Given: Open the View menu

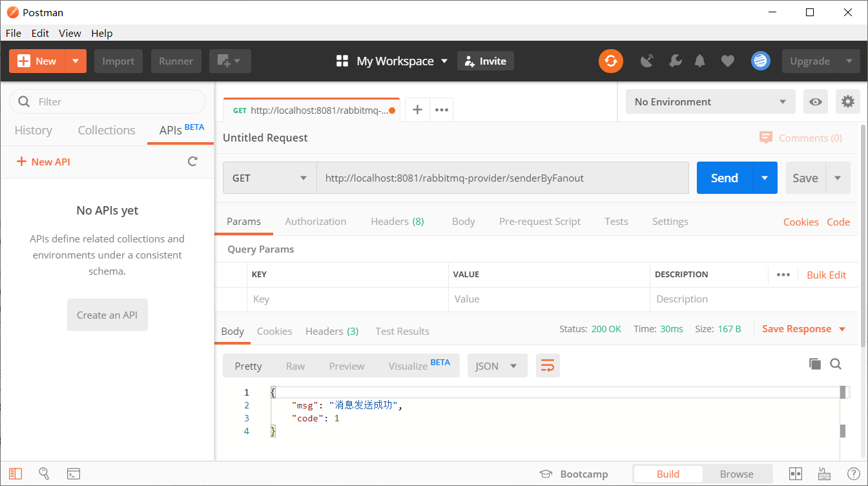Looking at the screenshot, I should 70,33.
